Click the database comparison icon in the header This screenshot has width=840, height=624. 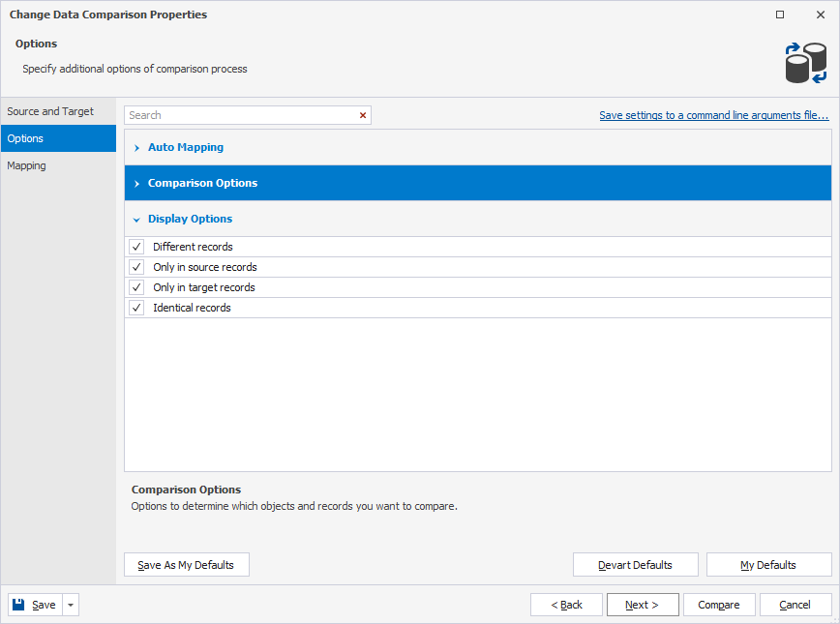point(806,61)
